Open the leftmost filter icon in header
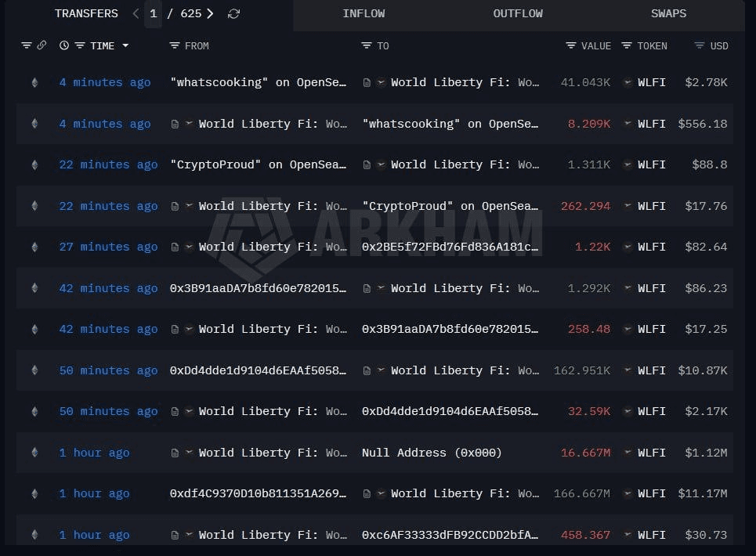The image size is (756, 556). [x=27, y=45]
